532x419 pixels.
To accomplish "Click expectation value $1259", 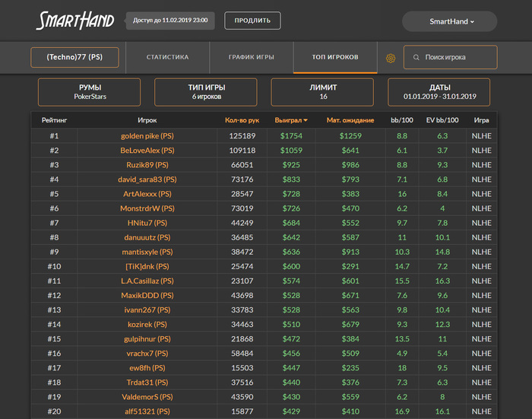I will point(350,136).
